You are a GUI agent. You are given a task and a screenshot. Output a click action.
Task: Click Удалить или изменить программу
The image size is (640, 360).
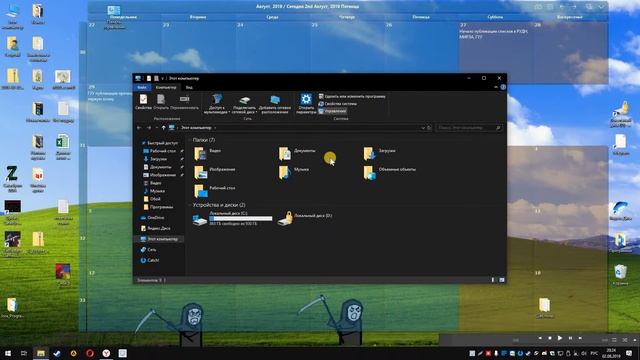[x=352, y=97]
